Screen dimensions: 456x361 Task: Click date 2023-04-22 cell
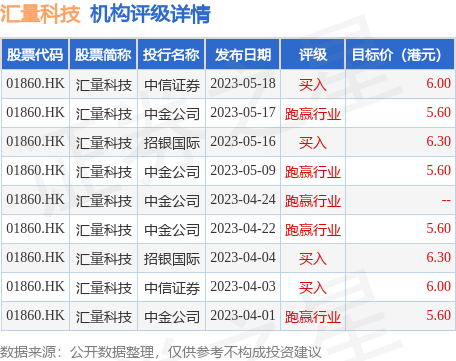point(243,228)
